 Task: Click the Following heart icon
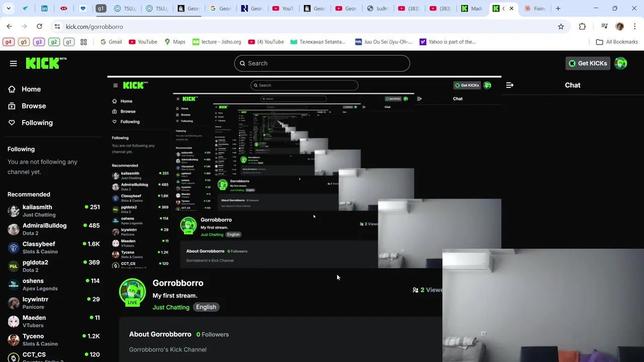(x=12, y=123)
